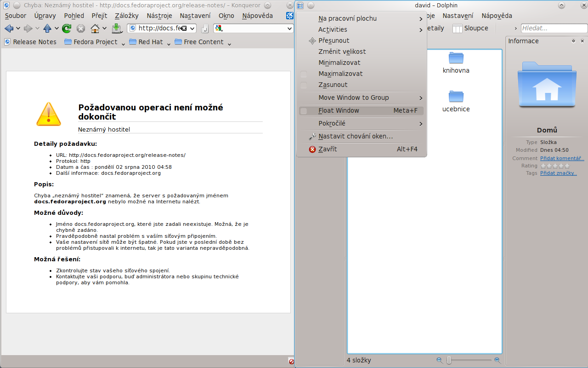Click the search engine icon in Konqueror search box
Image resolution: width=588 pixels, height=368 pixels.
(219, 29)
